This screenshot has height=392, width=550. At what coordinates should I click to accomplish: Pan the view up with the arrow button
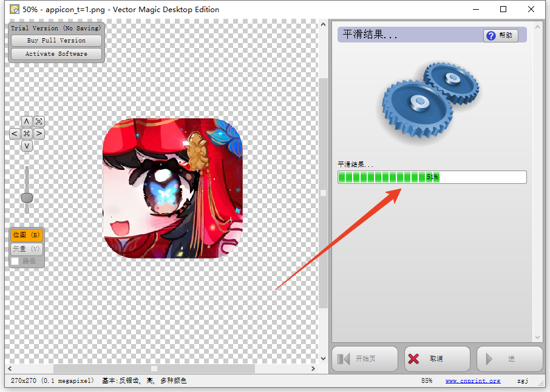[27, 121]
